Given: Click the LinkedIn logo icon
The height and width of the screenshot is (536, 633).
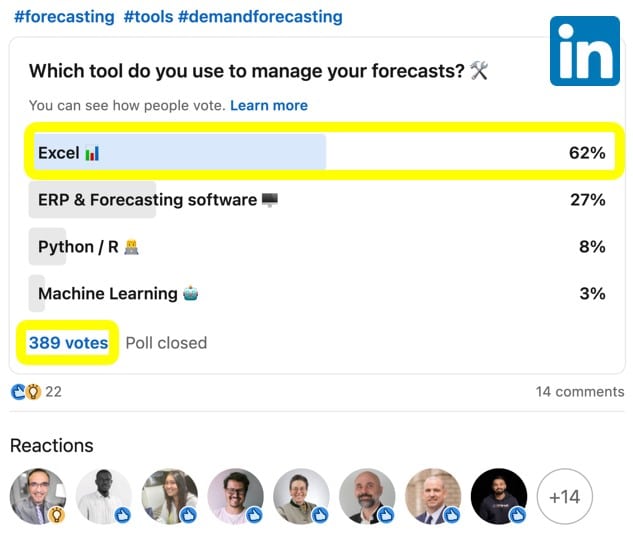Looking at the screenshot, I should [585, 51].
